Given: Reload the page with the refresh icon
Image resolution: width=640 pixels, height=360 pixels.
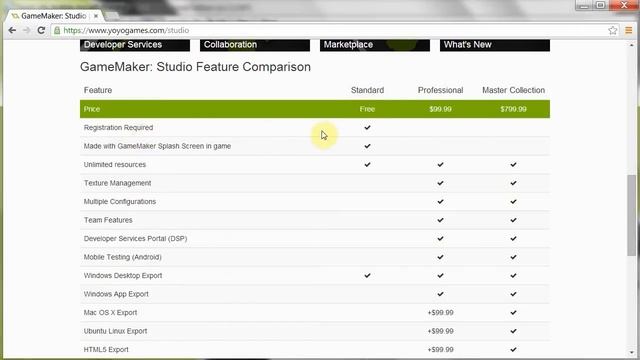Looking at the screenshot, I should [x=41, y=30].
